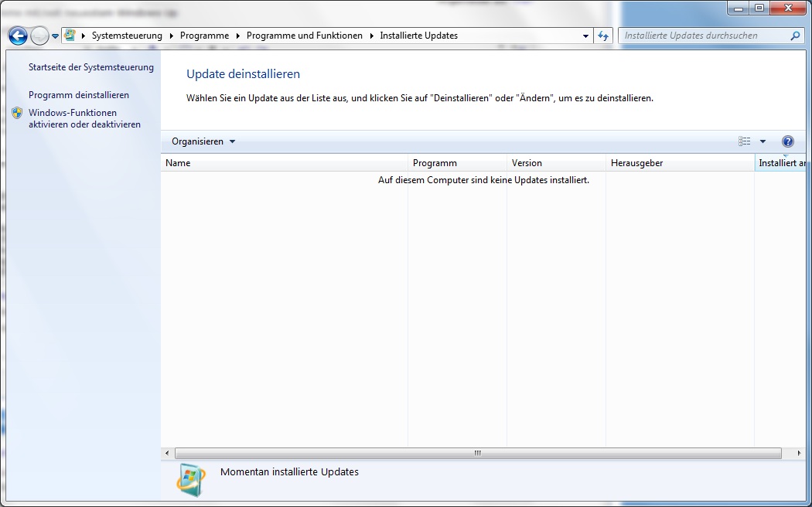Sort by the Name column header
The width and height of the screenshot is (812, 507).
(x=285, y=163)
